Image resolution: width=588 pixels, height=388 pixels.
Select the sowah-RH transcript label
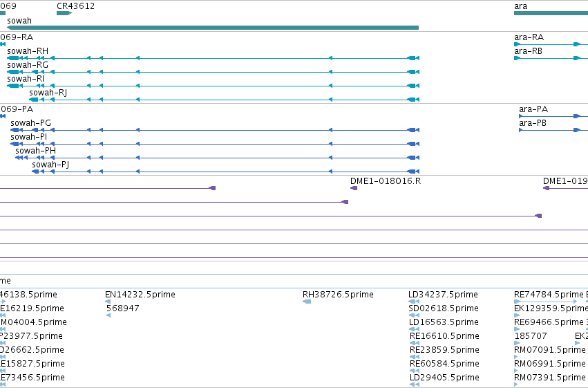pyautogui.click(x=28, y=51)
